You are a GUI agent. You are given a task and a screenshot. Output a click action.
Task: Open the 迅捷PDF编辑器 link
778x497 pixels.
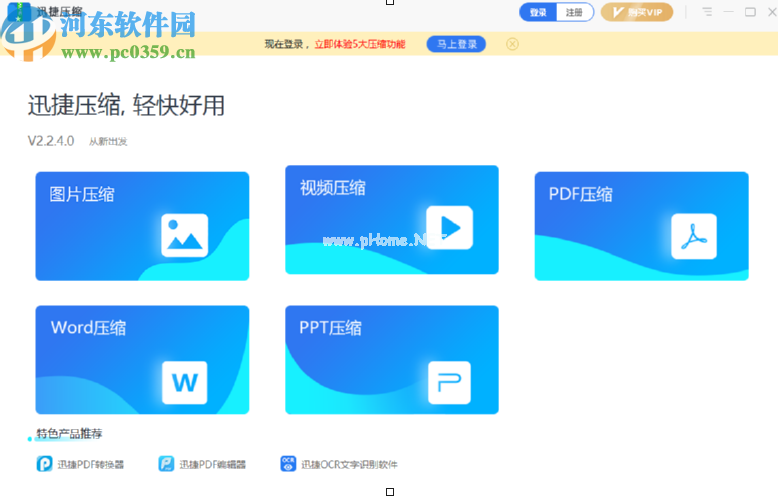tap(212, 465)
